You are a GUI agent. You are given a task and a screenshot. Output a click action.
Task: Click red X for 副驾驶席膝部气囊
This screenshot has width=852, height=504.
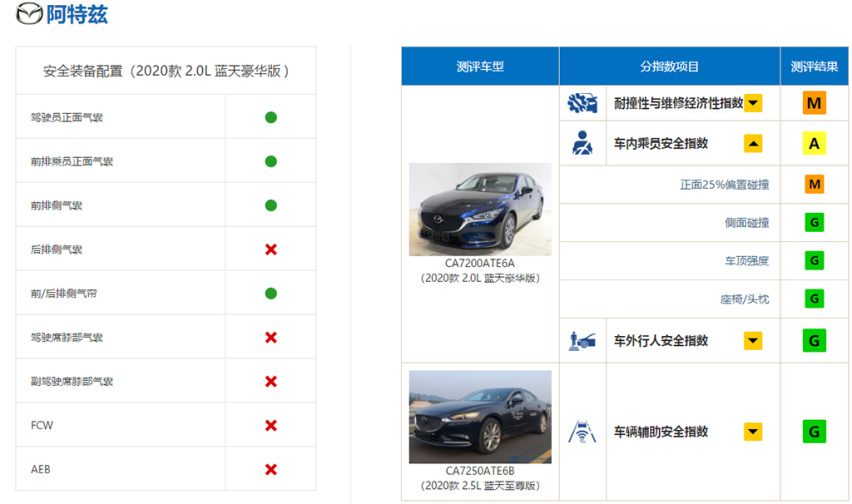click(x=271, y=381)
